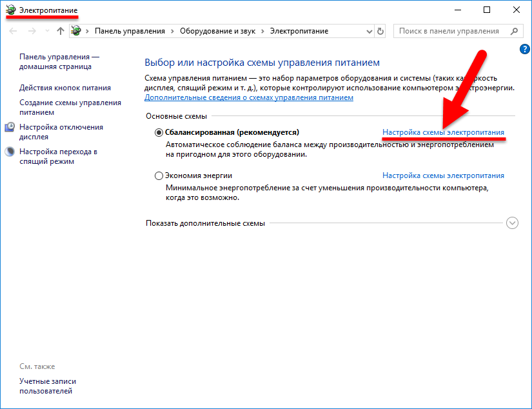This screenshot has width=532, height=409.
Task: Expand chevron after Оборудование и звук breadcrumb
Action: tap(262, 31)
